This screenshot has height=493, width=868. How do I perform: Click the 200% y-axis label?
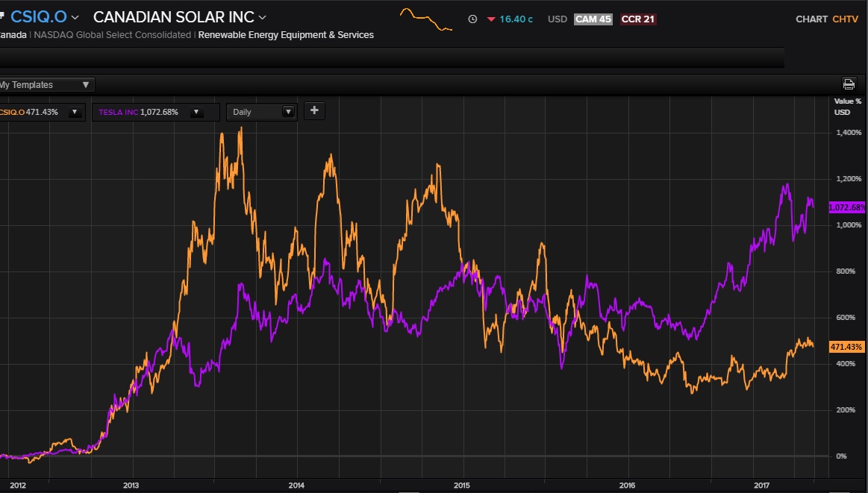pyautogui.click(x=846, y=410)
